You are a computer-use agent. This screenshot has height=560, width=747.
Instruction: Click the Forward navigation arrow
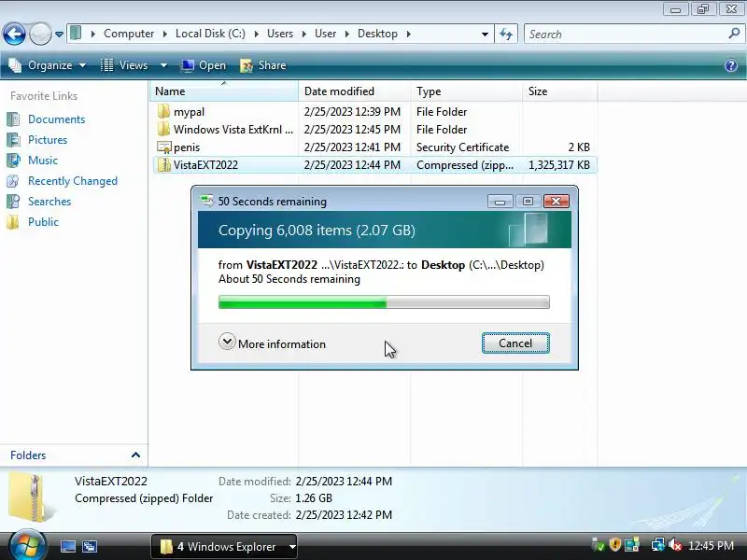click(x=40, y=34)
